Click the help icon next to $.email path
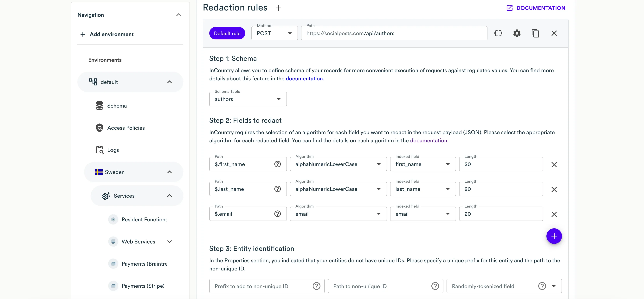The image size is (644, 299). coord(278,214)
